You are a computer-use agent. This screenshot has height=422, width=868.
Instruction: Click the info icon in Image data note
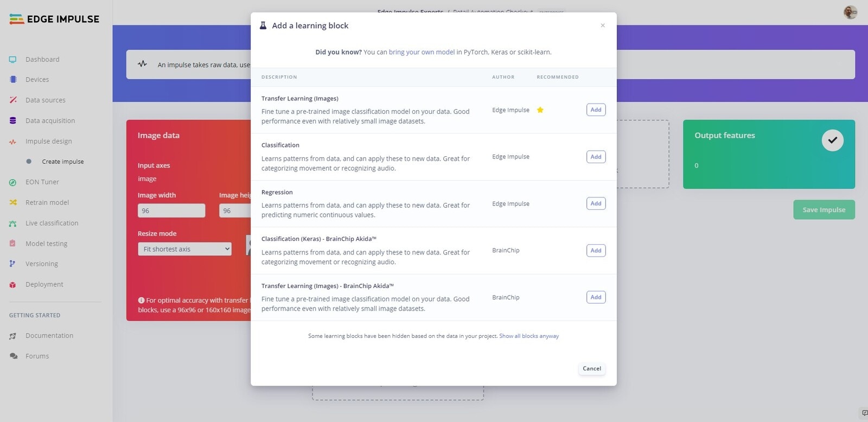(141, 300)
